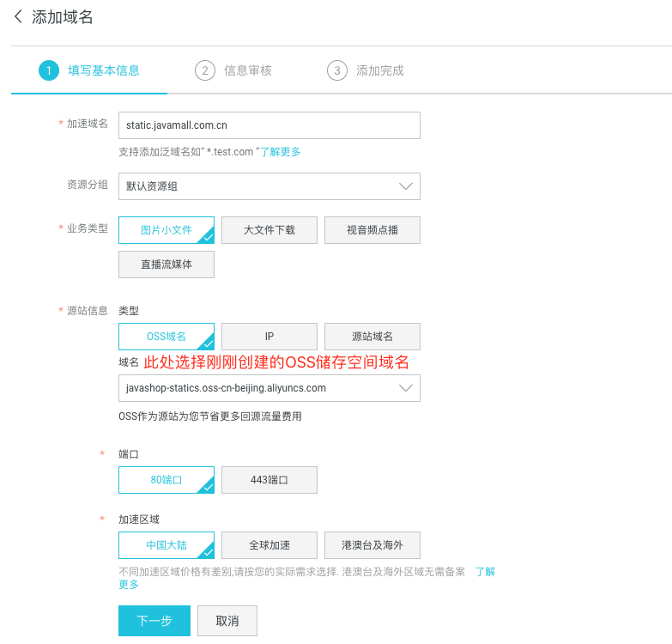Choose IP origin type
Viewport: 672px width, 644px height.
(x=269, y=336)
